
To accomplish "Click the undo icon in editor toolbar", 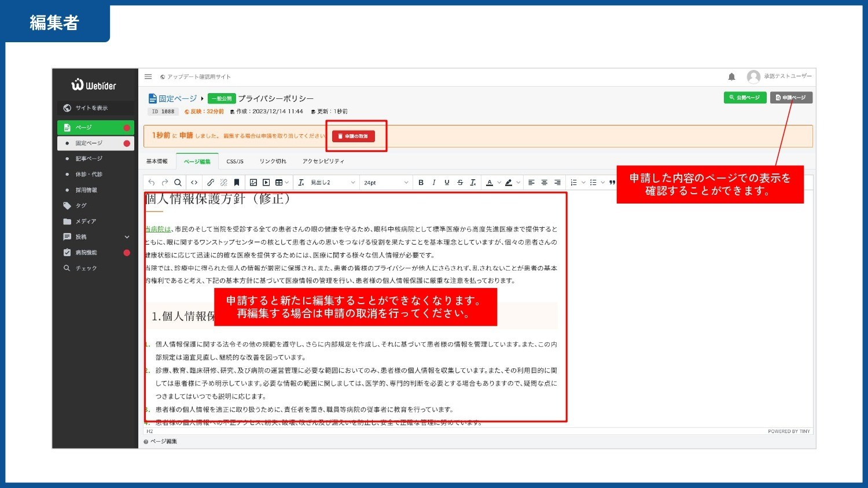I will click(x=152, y=183).
